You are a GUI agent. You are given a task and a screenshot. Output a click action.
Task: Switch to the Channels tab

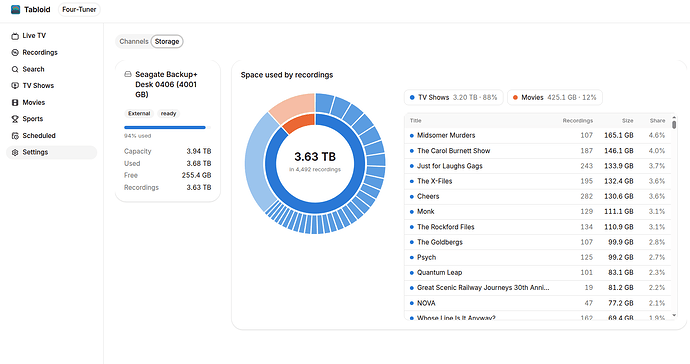coord(134,41)
